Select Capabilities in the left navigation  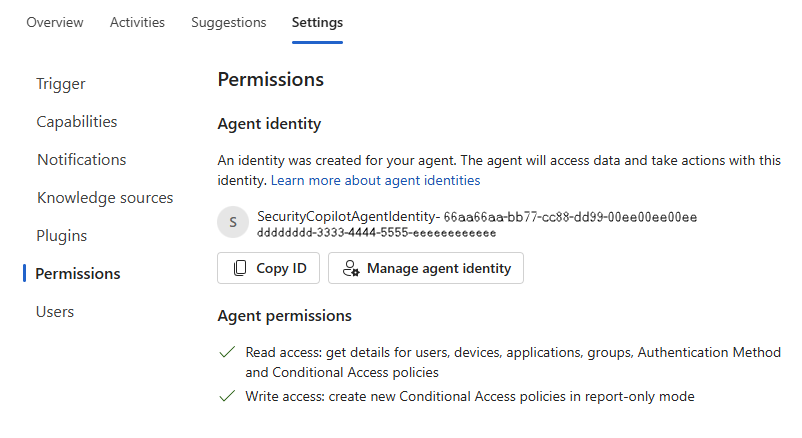77,122
